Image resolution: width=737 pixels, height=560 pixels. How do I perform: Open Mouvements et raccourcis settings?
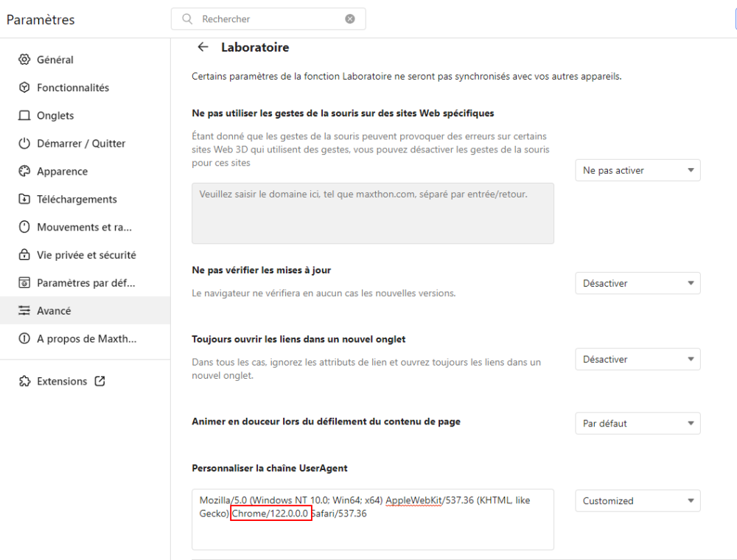[84, 227]
